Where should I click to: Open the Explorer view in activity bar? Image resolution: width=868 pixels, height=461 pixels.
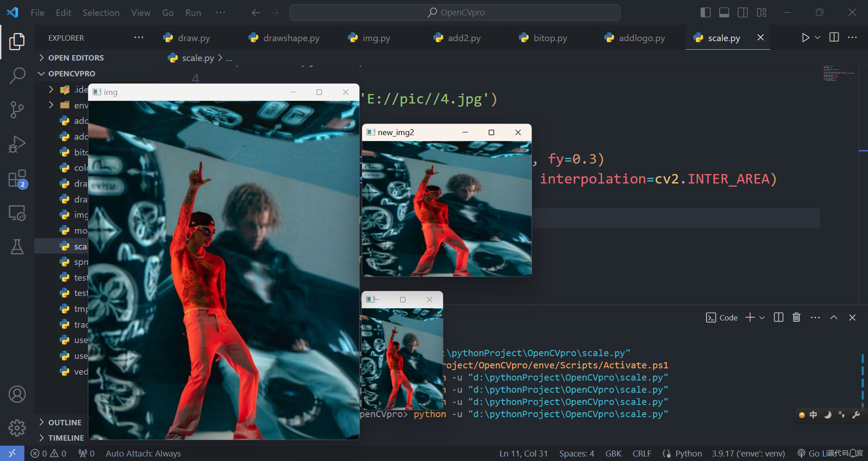[x=17, y=42]
